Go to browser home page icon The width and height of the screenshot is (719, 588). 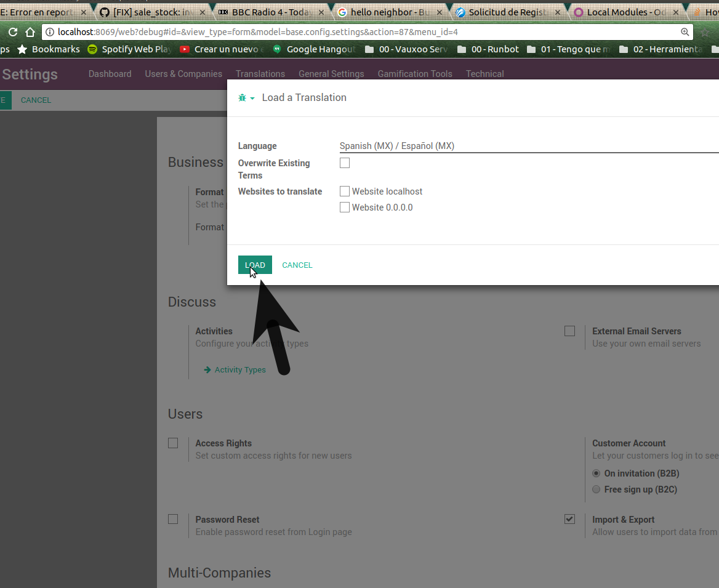30,31
